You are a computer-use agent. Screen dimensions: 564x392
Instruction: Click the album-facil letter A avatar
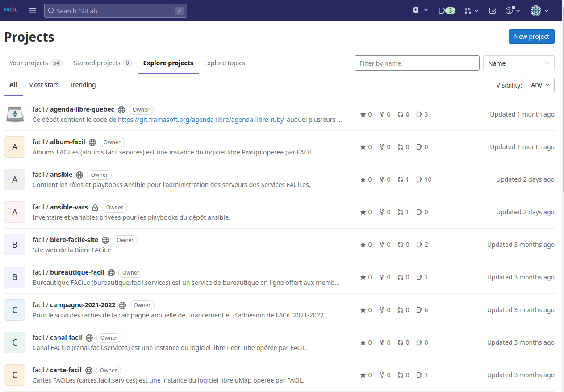[15, 147]
